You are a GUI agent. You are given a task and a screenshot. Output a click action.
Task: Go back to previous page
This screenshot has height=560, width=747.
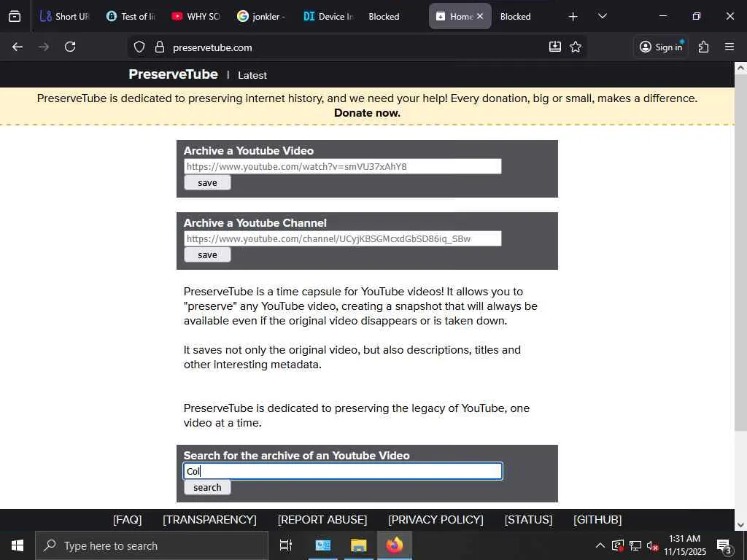point(18,47)
